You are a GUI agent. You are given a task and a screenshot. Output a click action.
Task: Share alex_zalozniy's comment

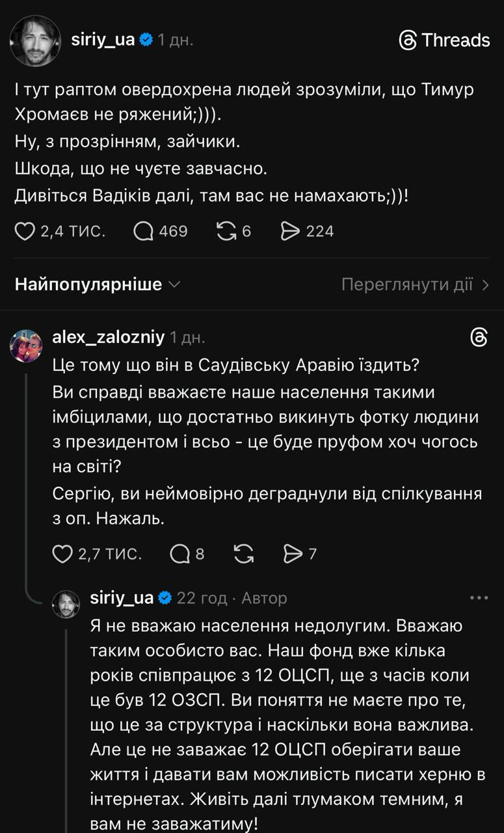pyautogui.click(x=293, y=554)
